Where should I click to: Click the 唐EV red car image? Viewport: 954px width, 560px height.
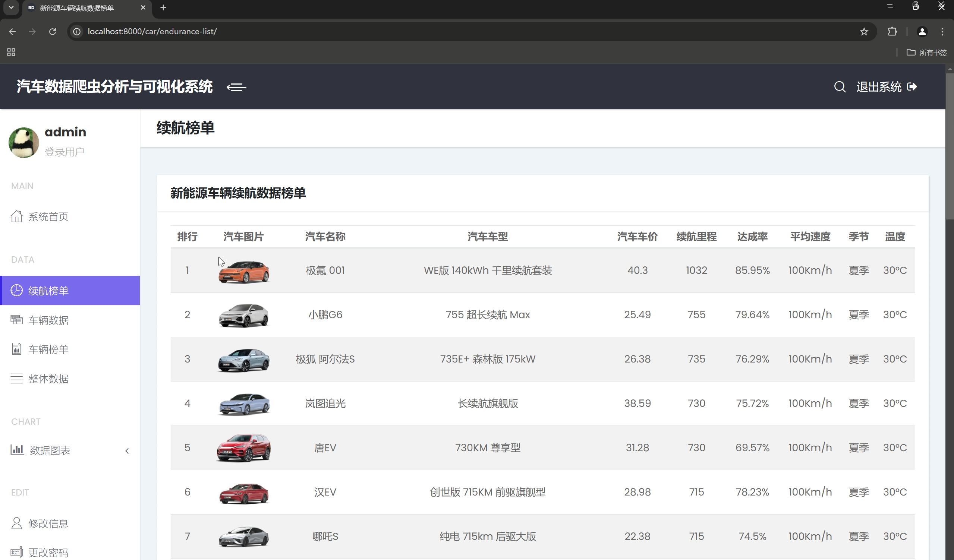click(244, 448)
